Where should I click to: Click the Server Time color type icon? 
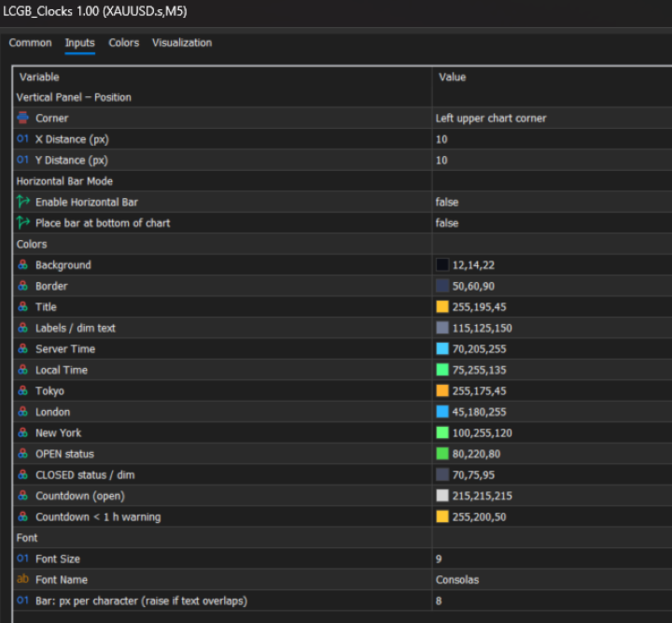coord(22,348)
